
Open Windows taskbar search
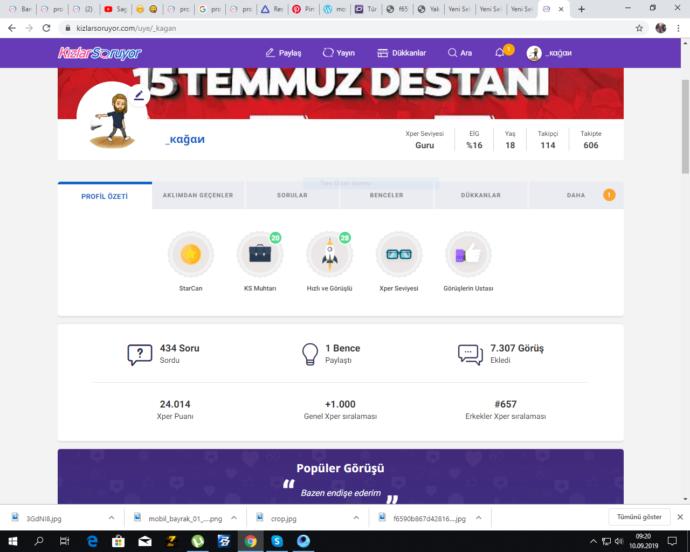pos(39,541)
